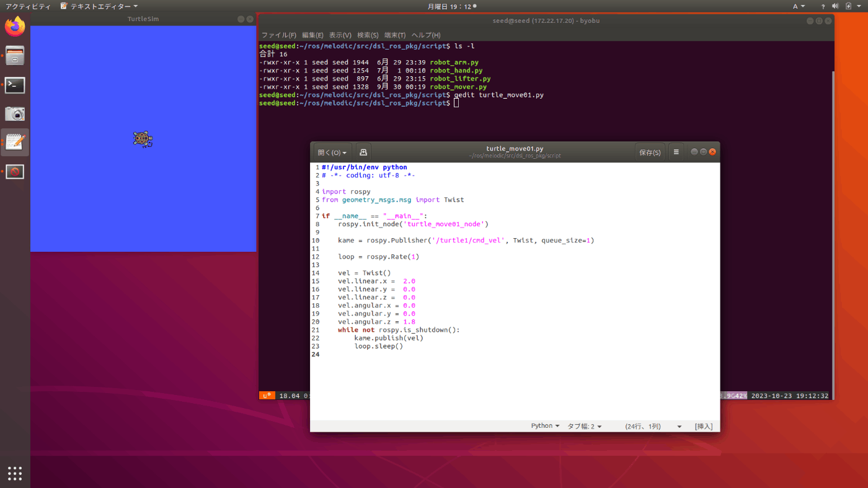Screen dimensions: 868x488
Task: Launch Firefox from the dock
Action: pyautogui.click(x=15, y=27)
